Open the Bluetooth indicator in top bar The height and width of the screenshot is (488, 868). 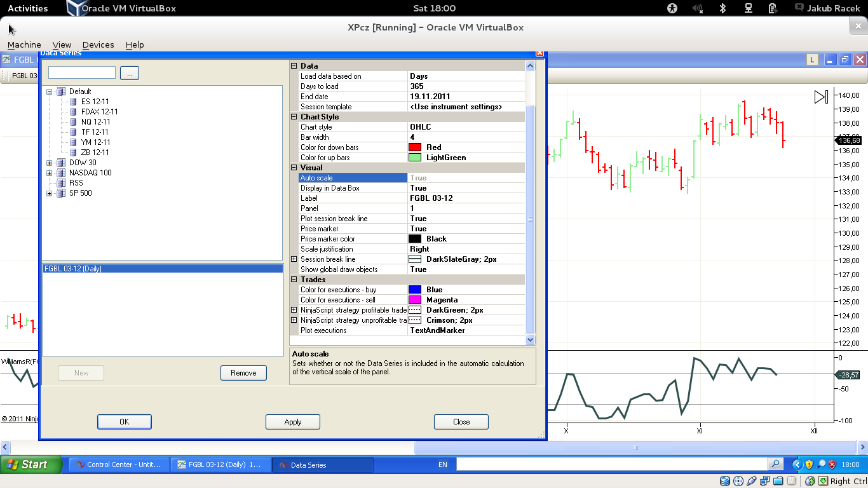click(722, 8)
